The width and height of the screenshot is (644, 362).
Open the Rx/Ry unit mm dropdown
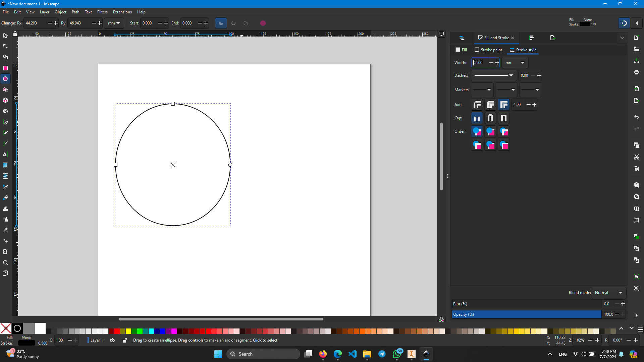(x=114, y=23)
